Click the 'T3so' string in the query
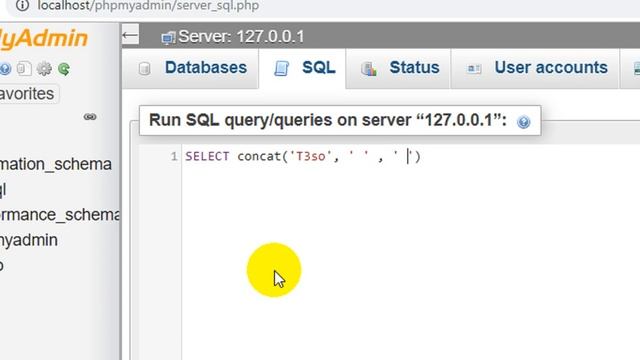 [x=311, y=156]
